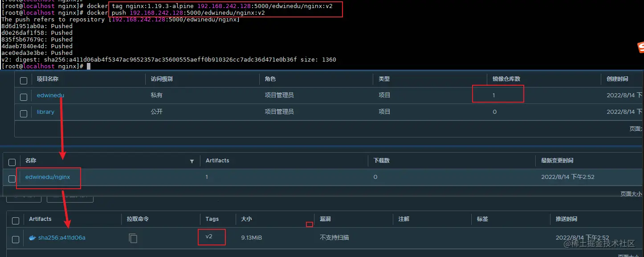Viewport: 644px width, 257px height.
Task: Click docker push command line in terminal
Action: 133,12
